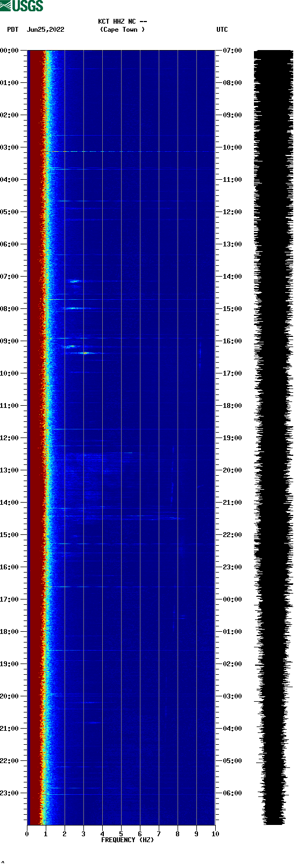
Task: Click the UTC axis '10:00' time label
Action: point(232,147)
